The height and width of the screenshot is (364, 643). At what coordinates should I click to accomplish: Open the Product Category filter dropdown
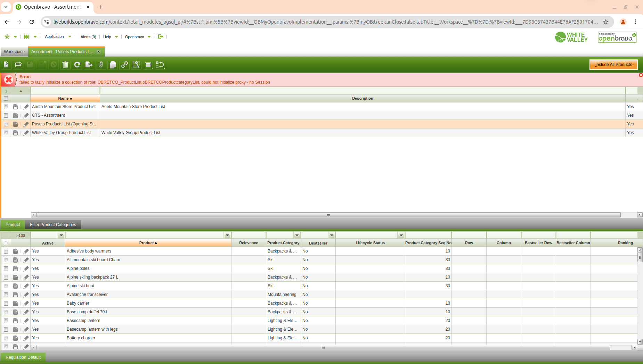pyautogui.click(x=297, y=235)
